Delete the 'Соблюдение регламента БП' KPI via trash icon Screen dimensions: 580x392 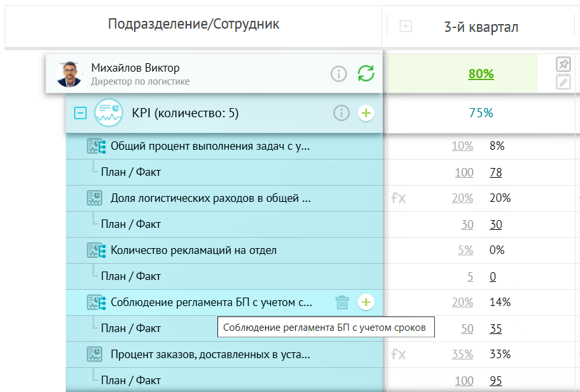[344, 302]
